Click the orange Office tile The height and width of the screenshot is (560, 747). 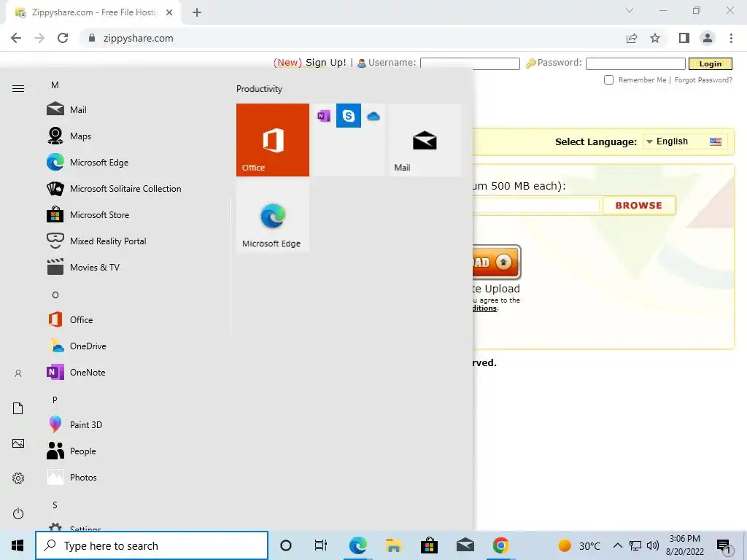coord(273,140)
